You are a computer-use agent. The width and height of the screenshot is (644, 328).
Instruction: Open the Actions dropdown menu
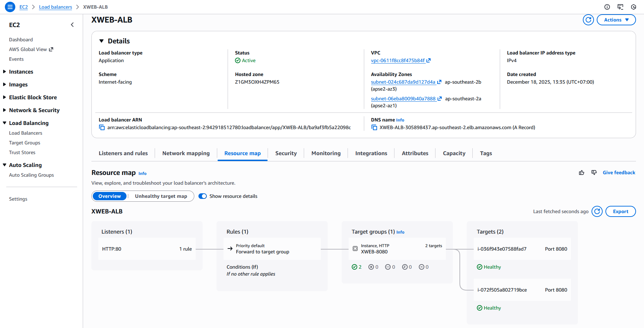(616, 20)
